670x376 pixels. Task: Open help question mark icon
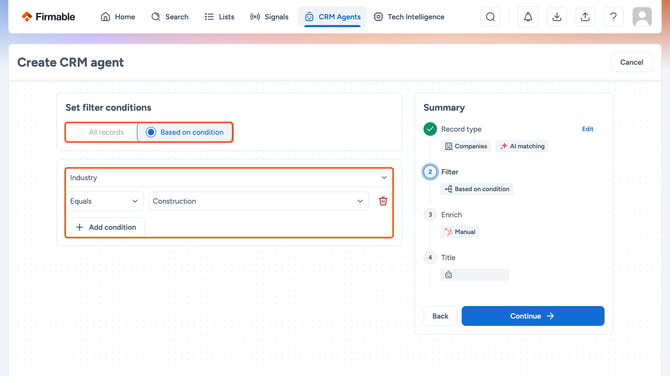613,17
